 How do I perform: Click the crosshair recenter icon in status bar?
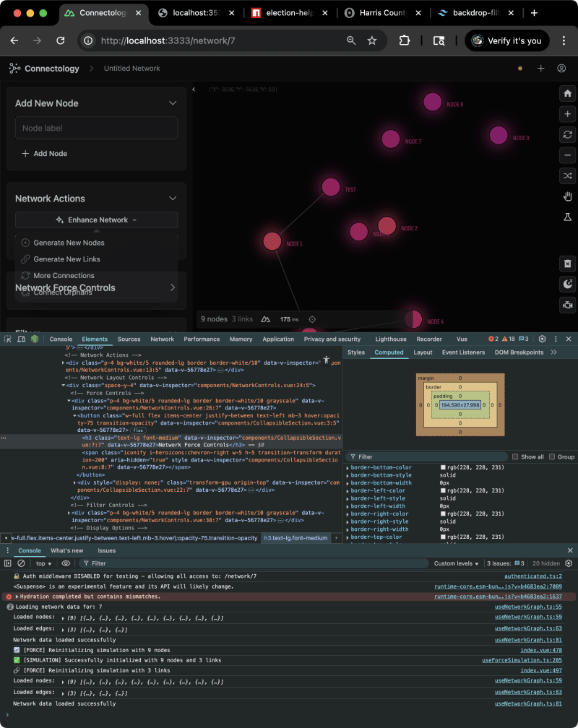pos(311,318)
